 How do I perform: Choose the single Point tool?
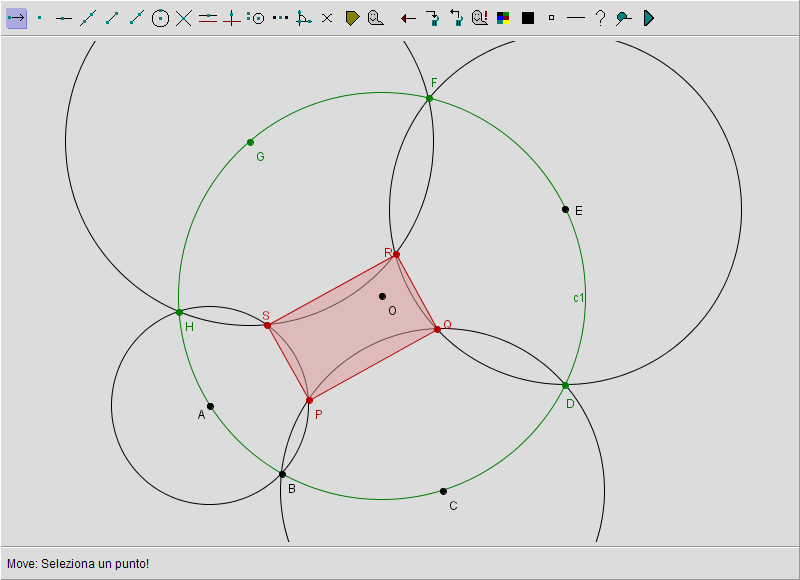(40, 18)
